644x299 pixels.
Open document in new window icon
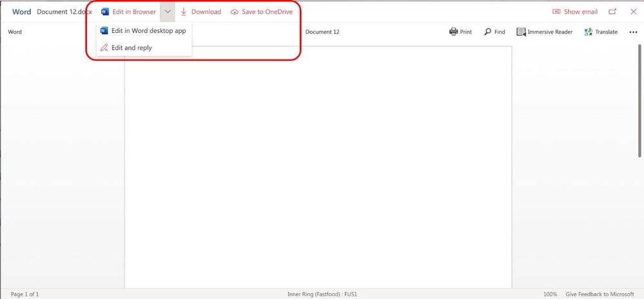[612, 12]
